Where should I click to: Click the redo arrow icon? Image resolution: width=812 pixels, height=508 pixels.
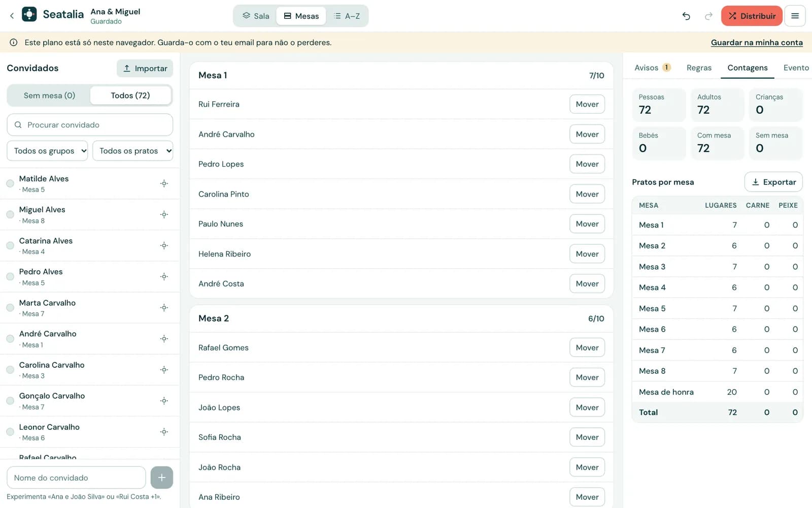[708, 16]
